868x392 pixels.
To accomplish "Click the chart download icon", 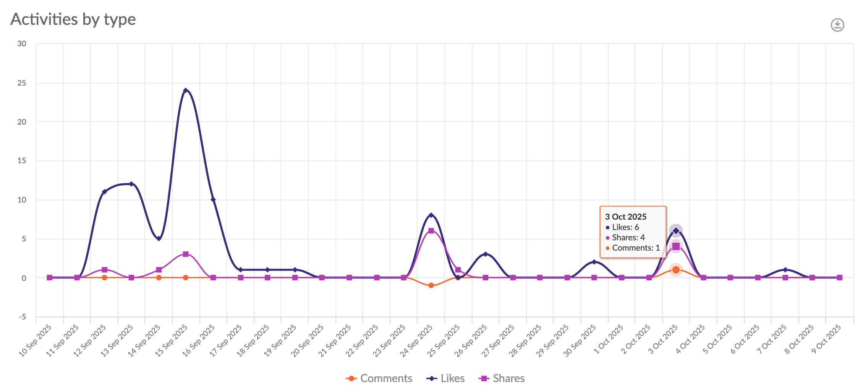I will tap(837, 25).
